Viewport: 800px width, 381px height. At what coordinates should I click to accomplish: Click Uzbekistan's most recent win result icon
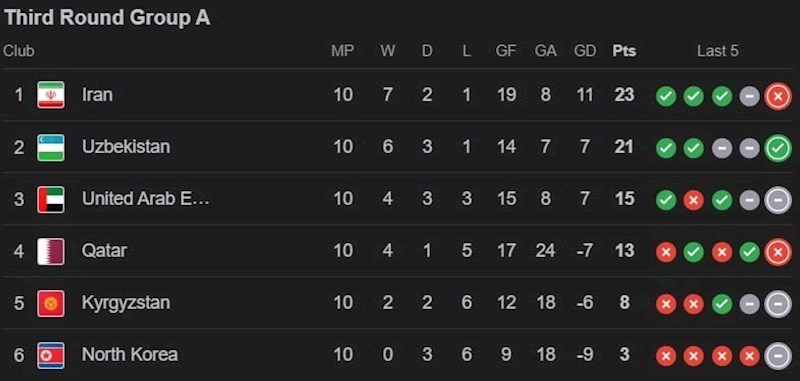click(778, 148)
